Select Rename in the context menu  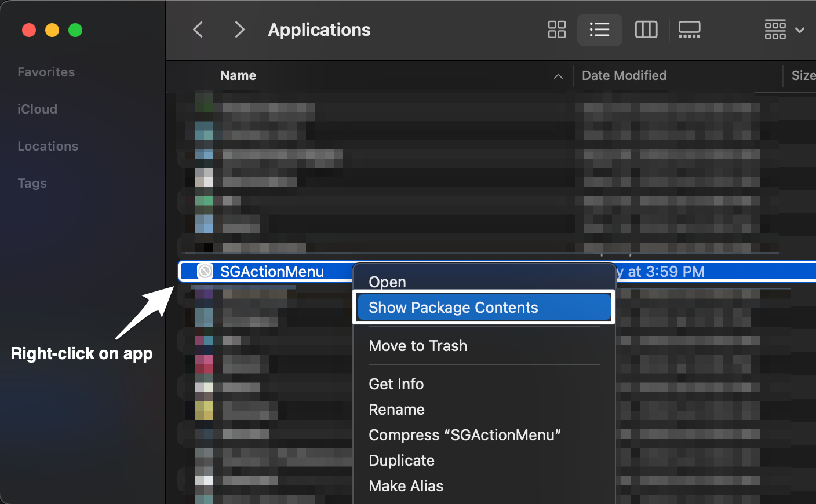[397, 410]
